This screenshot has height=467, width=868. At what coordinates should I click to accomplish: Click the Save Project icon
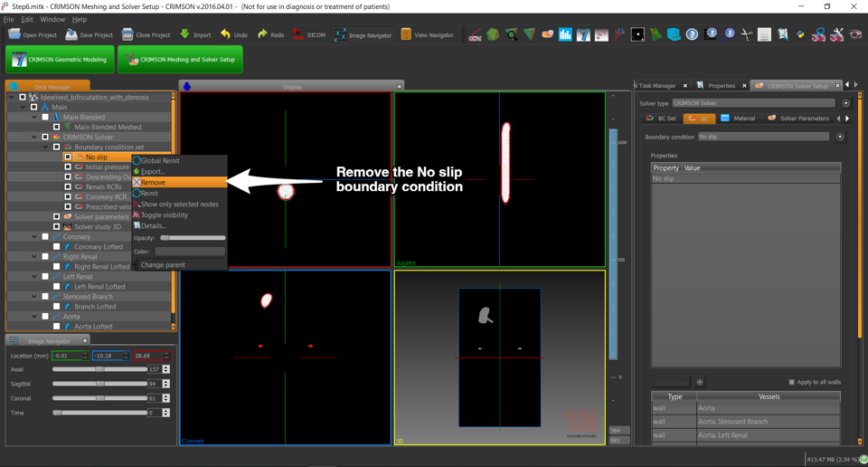click(71, 34)
